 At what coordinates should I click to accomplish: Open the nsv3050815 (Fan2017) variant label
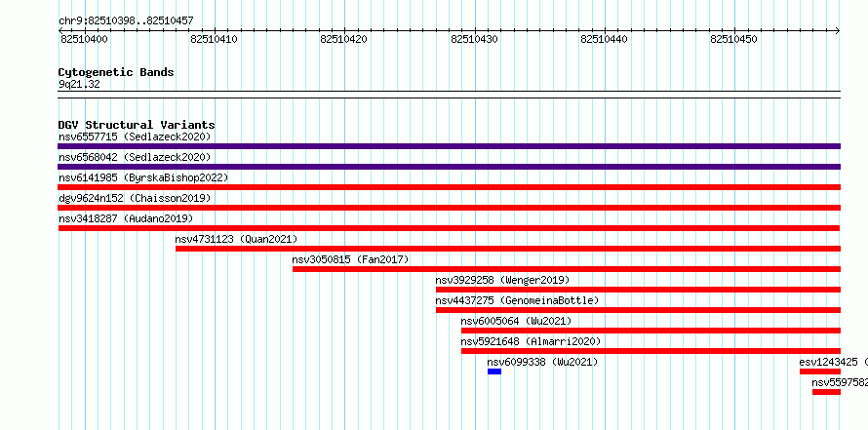click(x=350, y=259)
